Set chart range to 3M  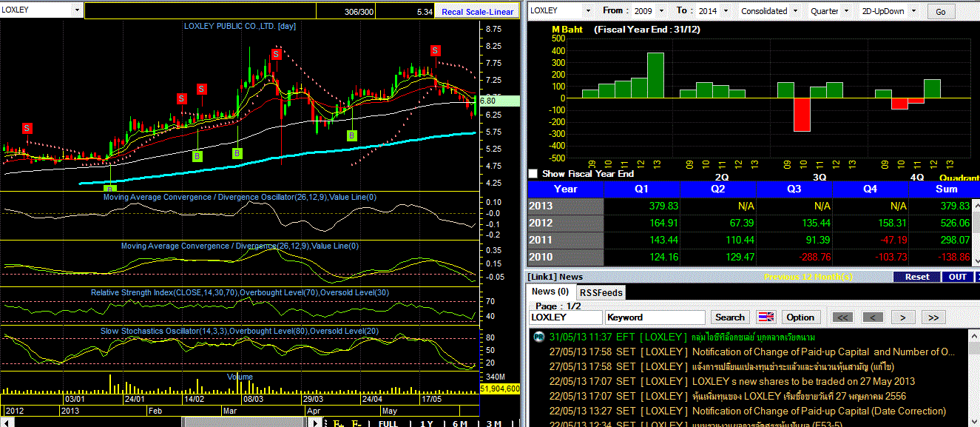494,423
